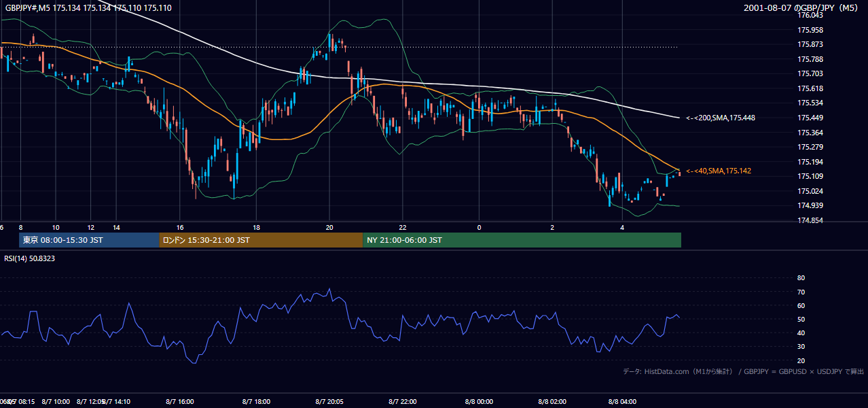Click RSI scale value 60
The width and height of the screenshot is (868, 408).
801,305
